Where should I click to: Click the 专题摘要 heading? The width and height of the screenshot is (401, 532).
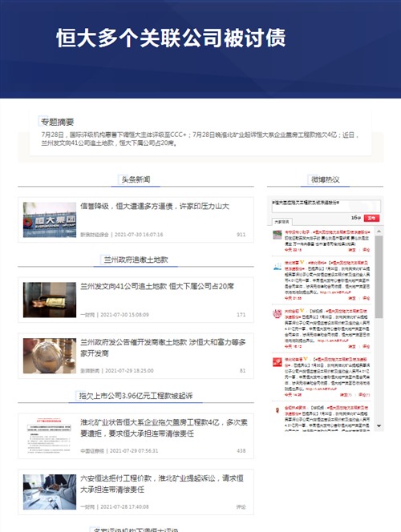[x=58, y=122]
